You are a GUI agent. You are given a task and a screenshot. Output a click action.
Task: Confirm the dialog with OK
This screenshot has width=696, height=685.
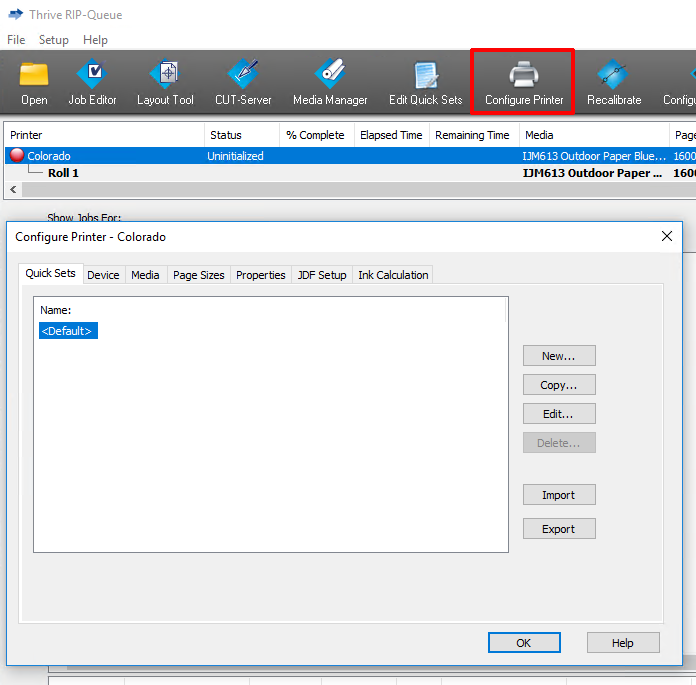523,643
